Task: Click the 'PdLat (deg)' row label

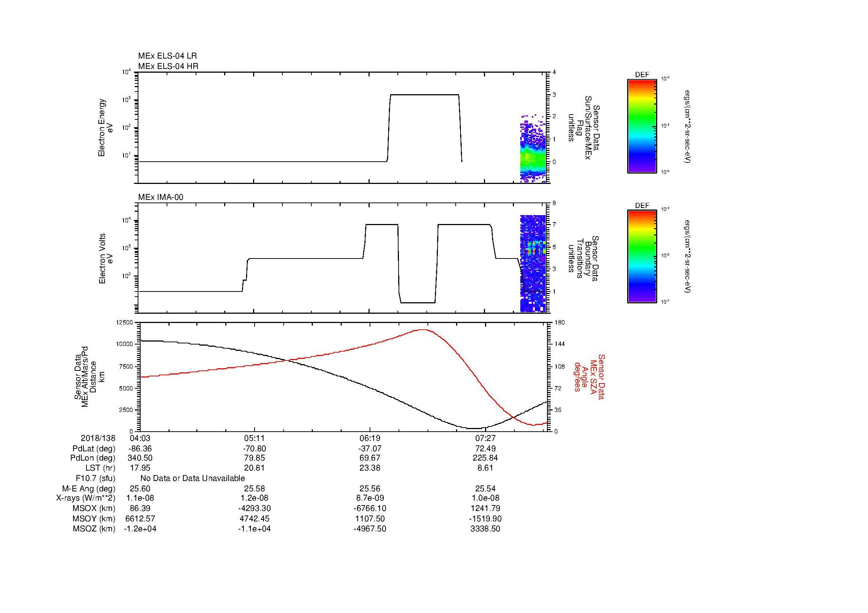Action: [94, 449]
